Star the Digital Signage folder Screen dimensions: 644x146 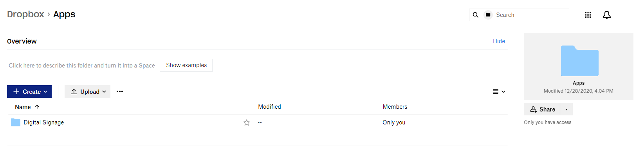247,122
